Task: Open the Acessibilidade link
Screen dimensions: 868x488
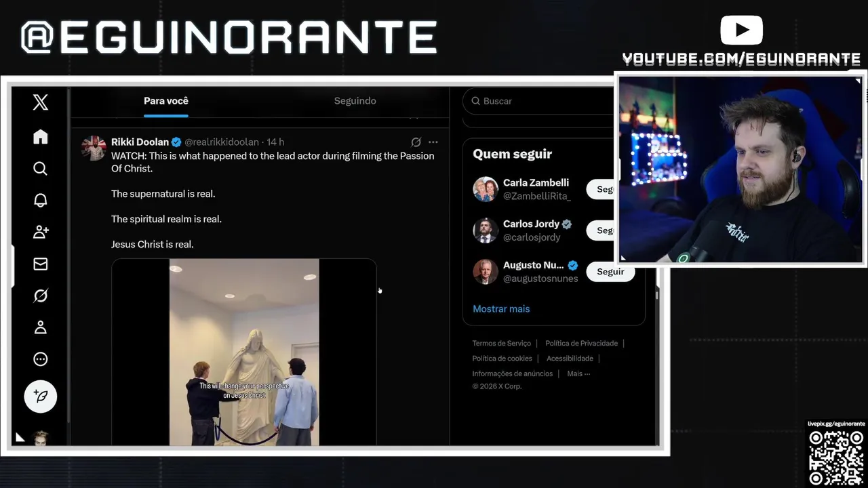Action: click(x=570, y=359)
